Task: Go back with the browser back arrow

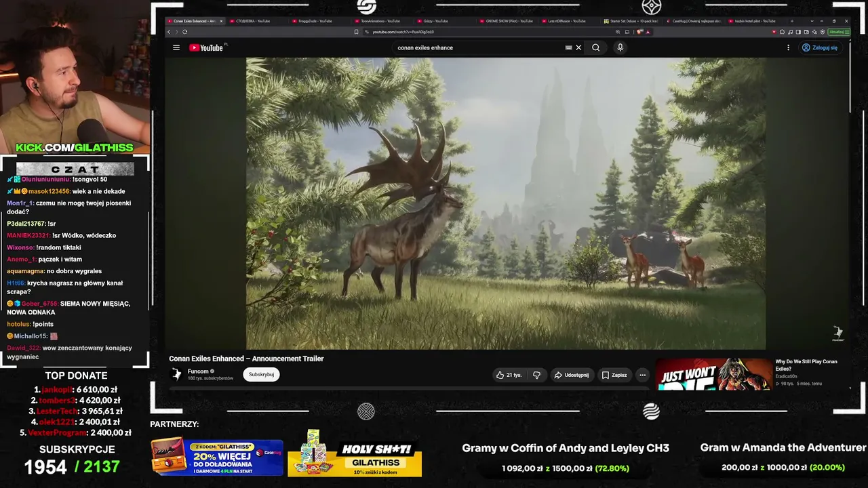Action: pyautogui.click(x=170, y=32)
